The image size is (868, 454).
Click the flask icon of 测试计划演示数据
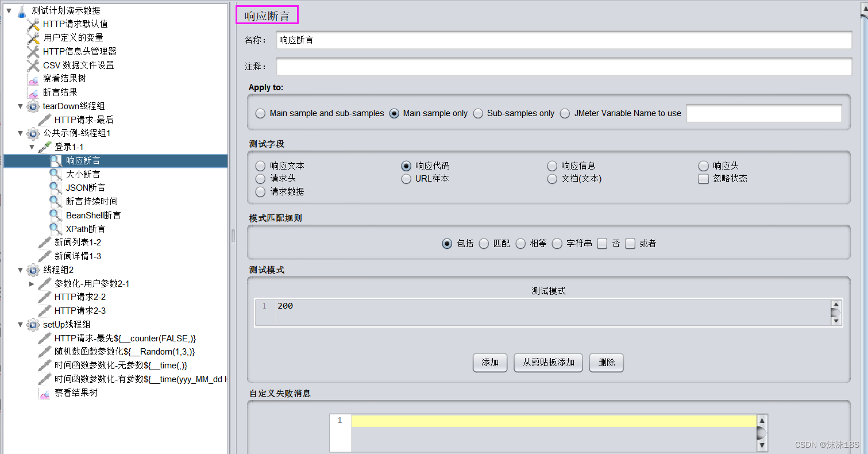[x=21, y=10]
